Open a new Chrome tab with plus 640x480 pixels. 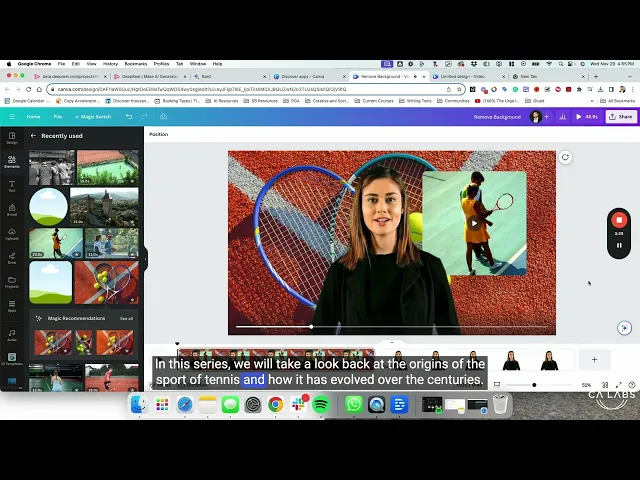pos(596,76)
